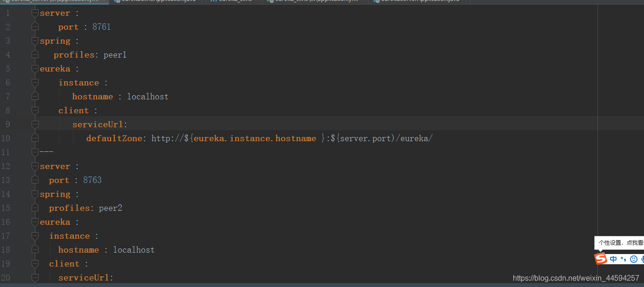Screen dimensions: 644x287
Task: Click the client key on line 19
Action: click(x=64, y=264)
